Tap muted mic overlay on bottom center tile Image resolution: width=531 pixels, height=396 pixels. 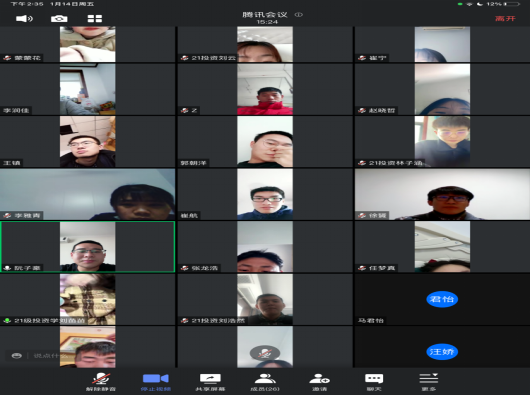[264, 353]
